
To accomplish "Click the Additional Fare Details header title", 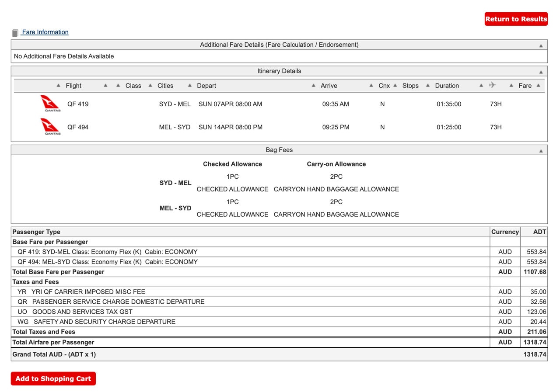I will (279, 45).
